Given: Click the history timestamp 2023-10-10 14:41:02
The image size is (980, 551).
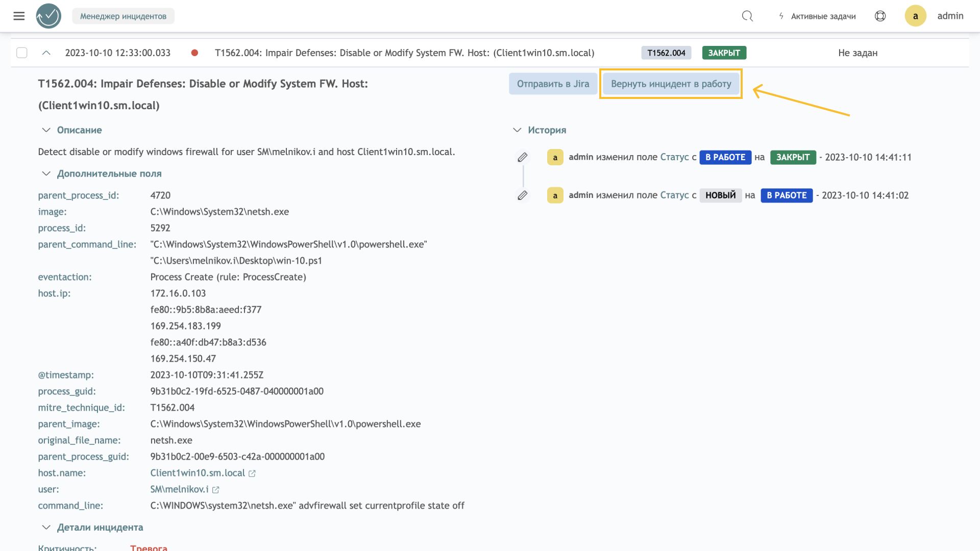Looking at the screenshot, I should coord(865,195).
